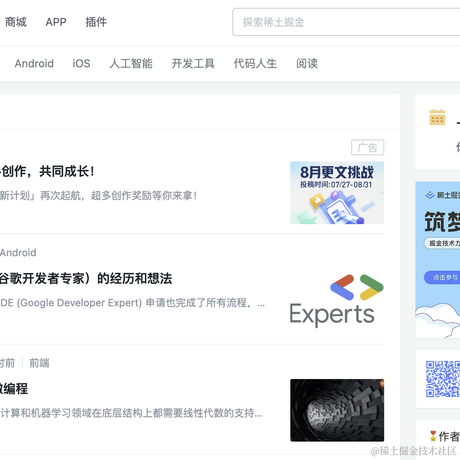The width and height of the screenshot is (460, 460).
Task: Switch to the iOS category tab
Action: (81, 63)
